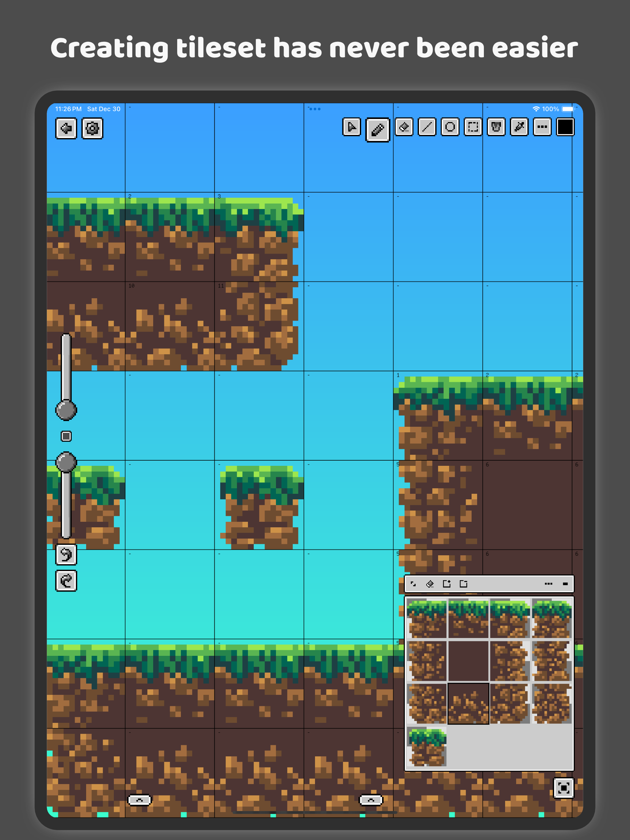The height and width of the screenshot is (840, 630).
Task: Select the Pencil tool
Action: pos(377,130)
